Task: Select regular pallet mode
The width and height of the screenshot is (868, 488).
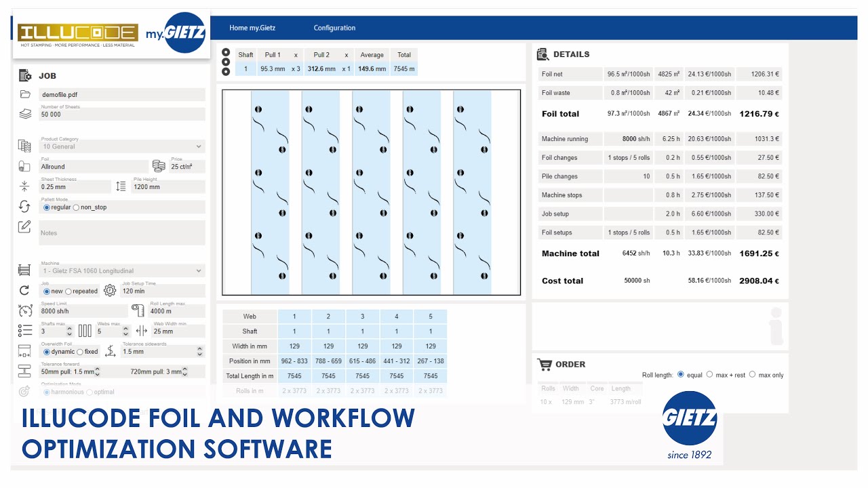Action: pos(47,207)
